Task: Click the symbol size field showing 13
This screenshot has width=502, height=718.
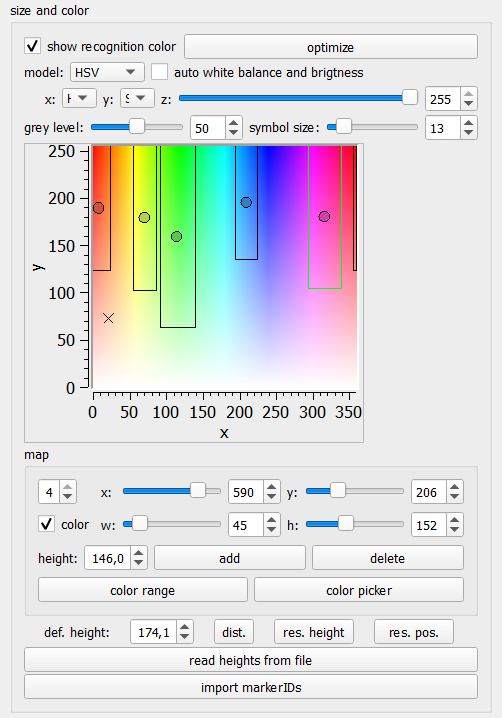Action: 442,128
